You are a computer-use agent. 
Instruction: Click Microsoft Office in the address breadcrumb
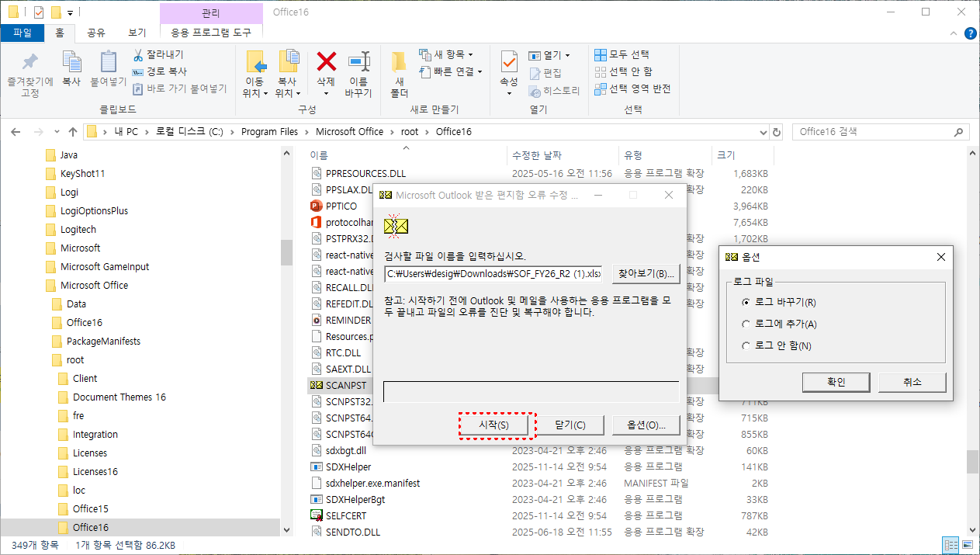[x=349, y=132]
